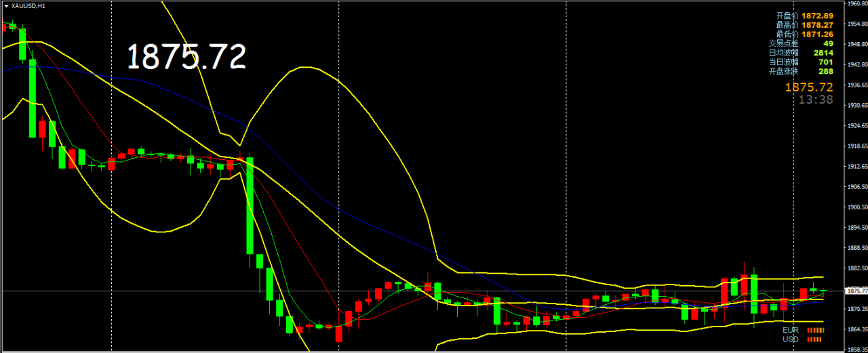
Task: Click the 1900.50 price axis label
Action: (857, 207)
